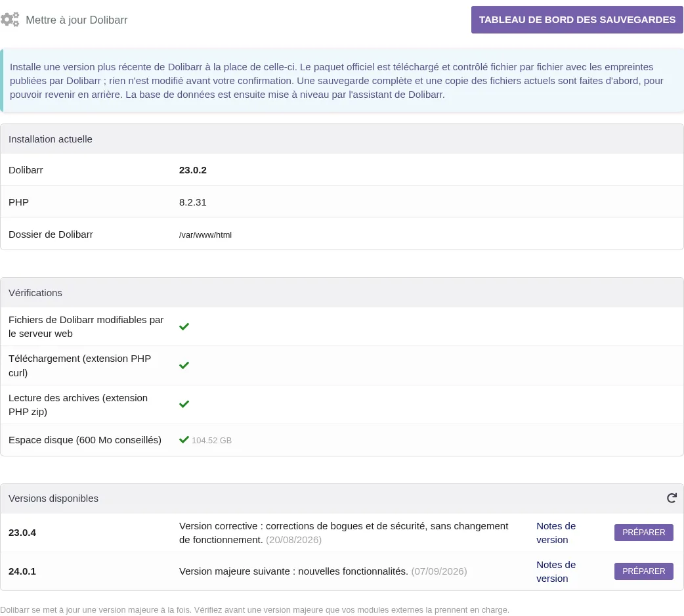
Task: Open release notes for version 23.0.4
Action: tap(556, 533)
